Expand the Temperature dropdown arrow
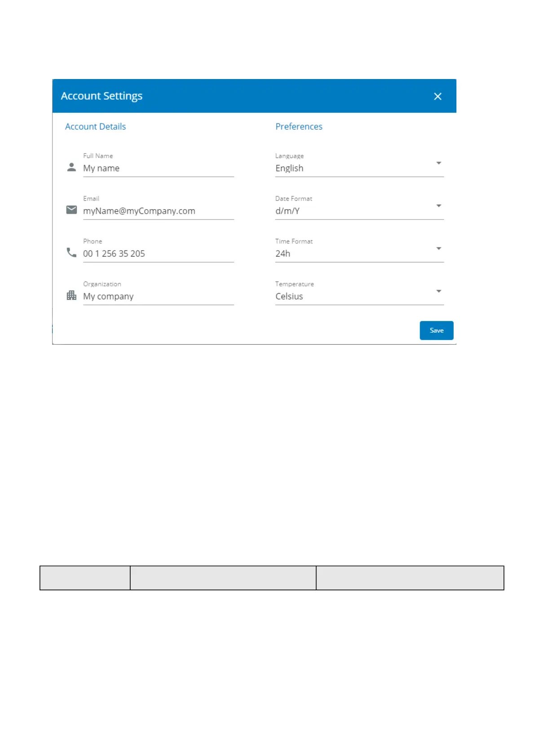Image resolution: width=535 pixels, height=756 pixels. pyautogui.click(x=438, y=291)
